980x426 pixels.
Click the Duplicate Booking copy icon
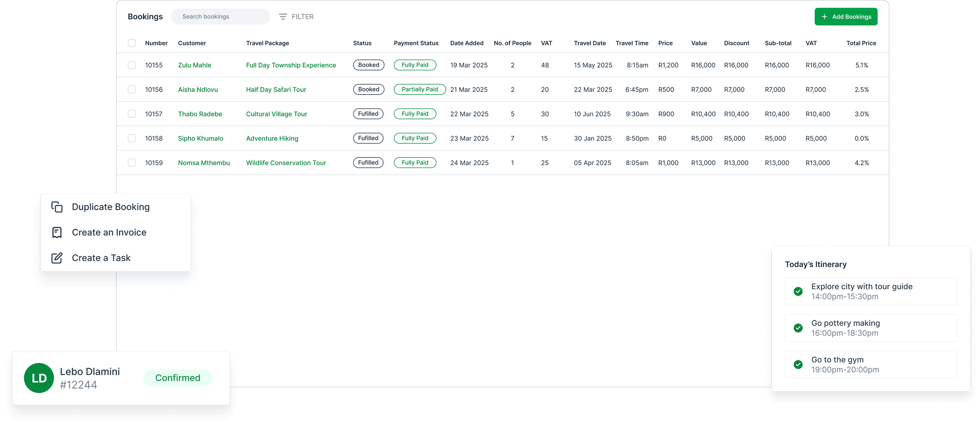click(57, 207)
